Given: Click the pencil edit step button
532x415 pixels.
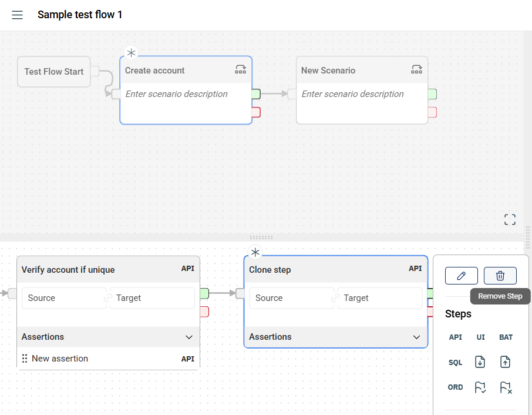Looking at the screenshot, I should tap(461, 276).
